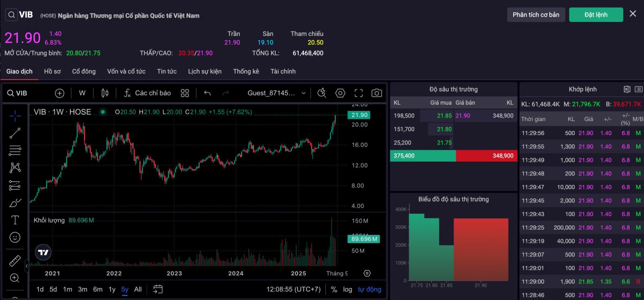Click the green buy volume bar 375,400
Image resolution: width=644 pixels, height=300 pixels.
click(x=423, y=156)
